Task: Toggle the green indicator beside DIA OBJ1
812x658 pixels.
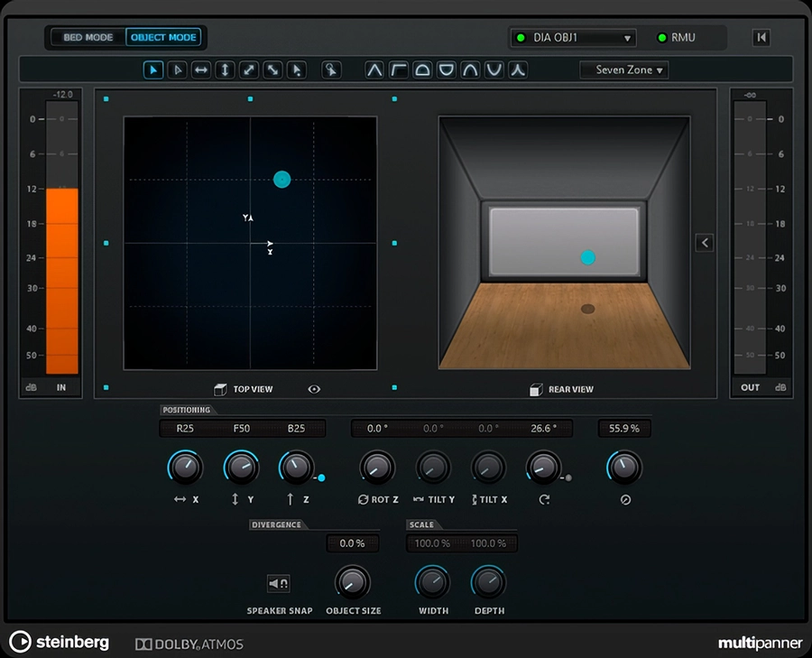Action: point(521,38)
